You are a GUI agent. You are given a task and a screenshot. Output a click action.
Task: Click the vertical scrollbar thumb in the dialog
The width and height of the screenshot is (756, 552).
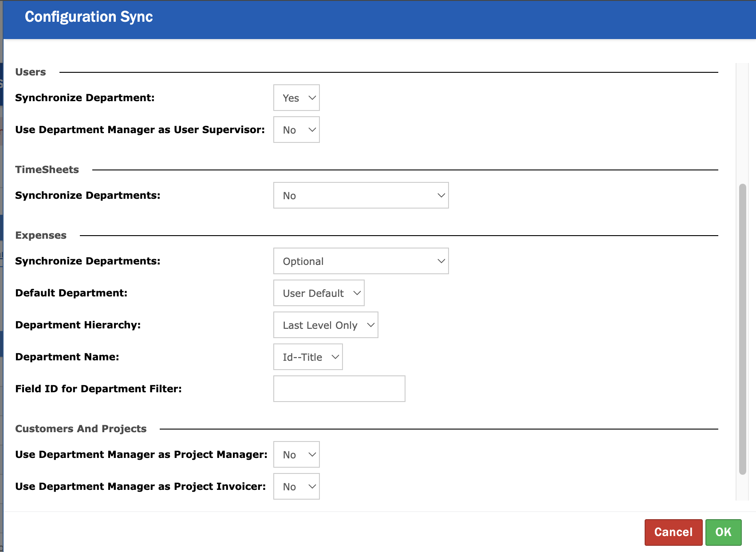pyautogui.click(x=742, y=328)
